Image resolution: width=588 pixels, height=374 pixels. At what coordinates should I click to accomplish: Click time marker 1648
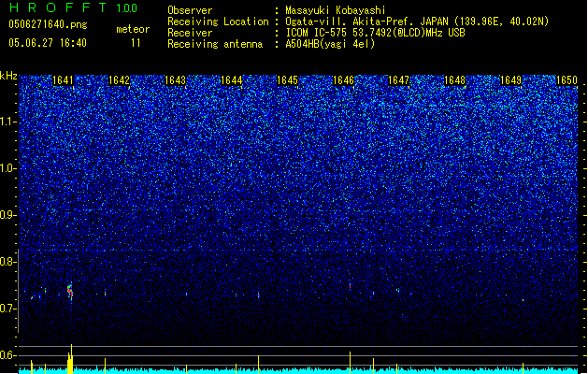click(454, 80)
